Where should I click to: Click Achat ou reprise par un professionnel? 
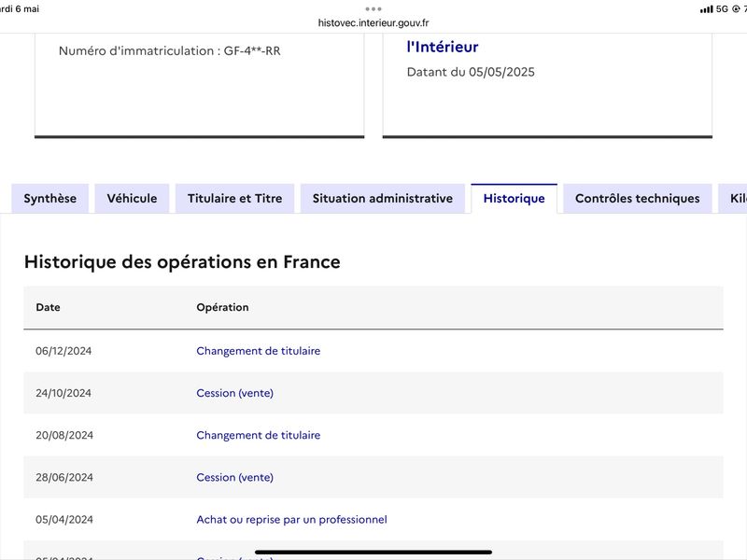click(291, 520)
